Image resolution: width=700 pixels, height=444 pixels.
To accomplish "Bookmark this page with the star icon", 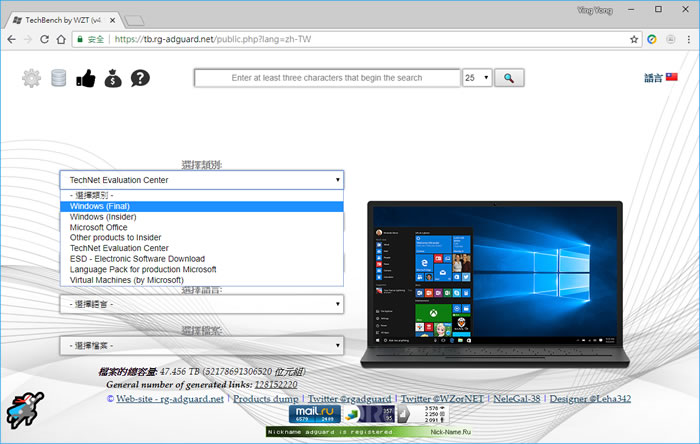I will coord(634,39).
